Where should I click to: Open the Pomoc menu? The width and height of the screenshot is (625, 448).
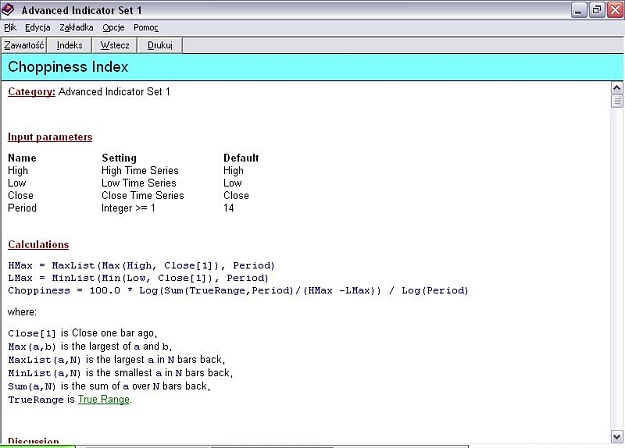pyautogui.click(x=146, y=28)
